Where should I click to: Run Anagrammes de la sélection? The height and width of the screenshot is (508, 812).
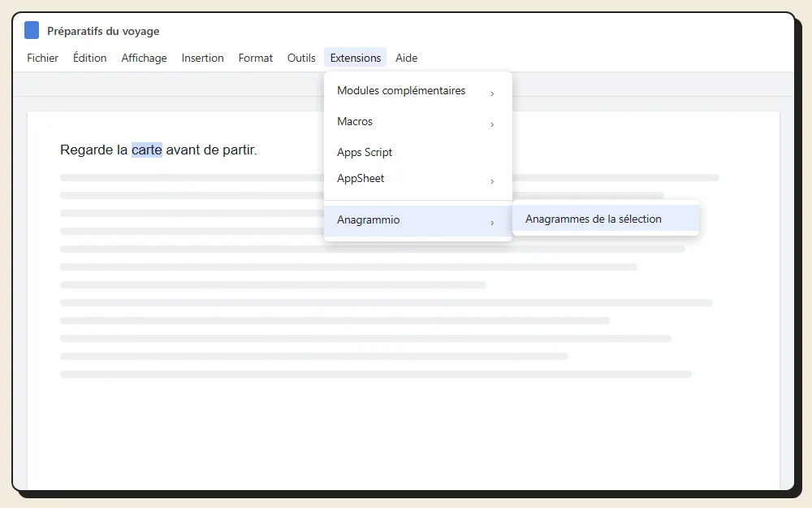click(x=606, y=219)
